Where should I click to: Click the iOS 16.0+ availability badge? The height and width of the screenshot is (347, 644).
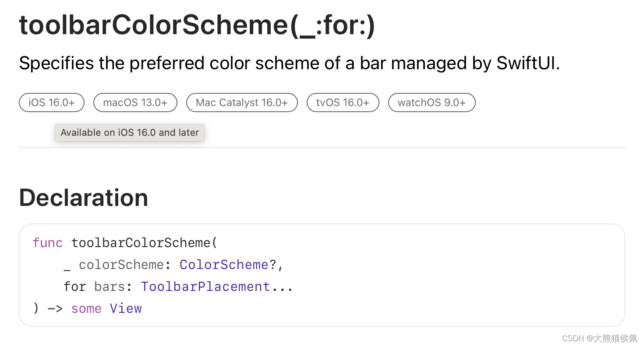(x=51, y=103)
